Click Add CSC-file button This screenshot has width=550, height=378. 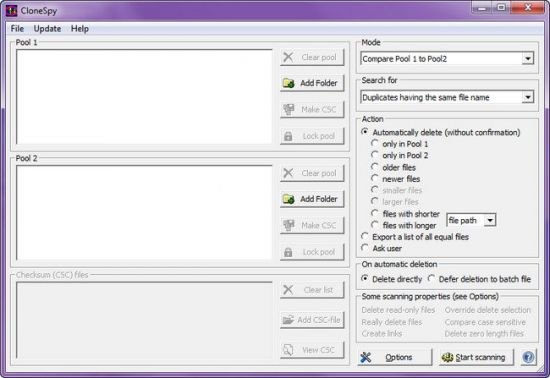(312, 320)
